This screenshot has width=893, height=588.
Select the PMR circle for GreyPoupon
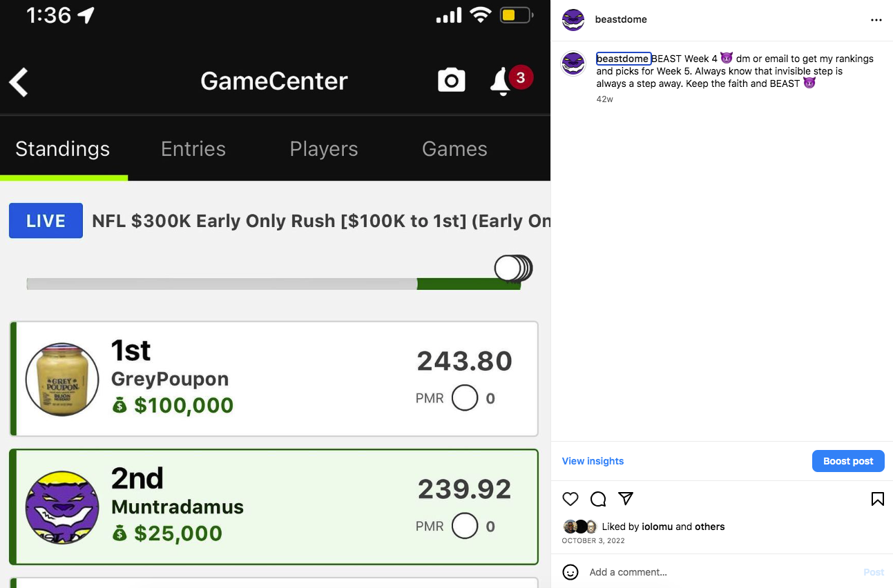[x=465, y=398]
